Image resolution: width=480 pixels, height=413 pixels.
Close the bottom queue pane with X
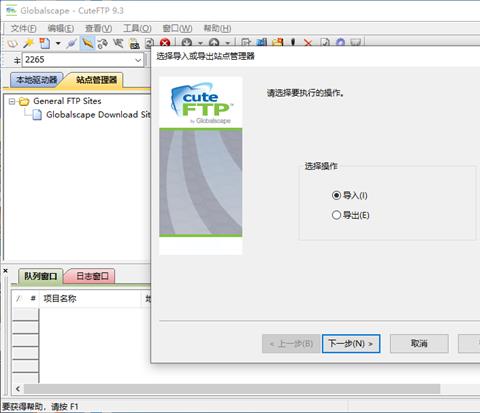pos(5,271)
